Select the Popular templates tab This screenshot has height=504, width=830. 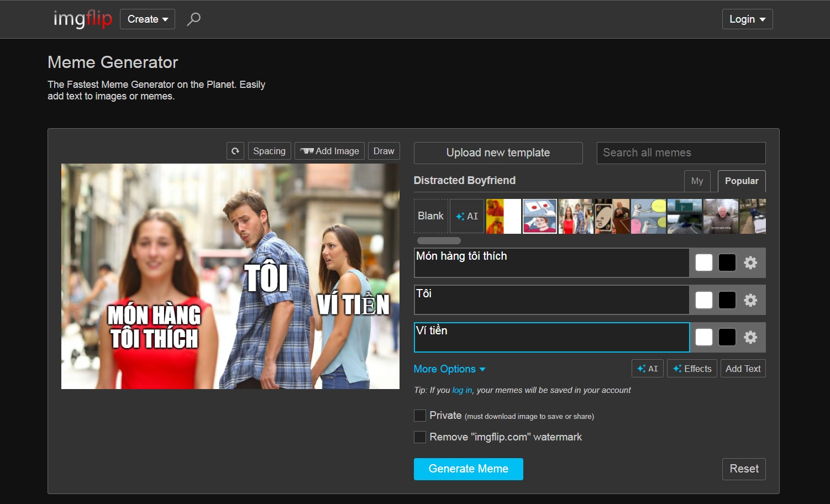[742, 181]
